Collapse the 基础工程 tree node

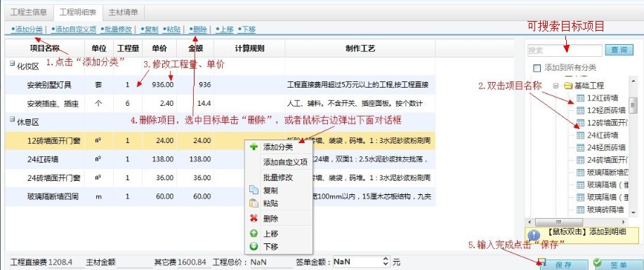point(556,86)
